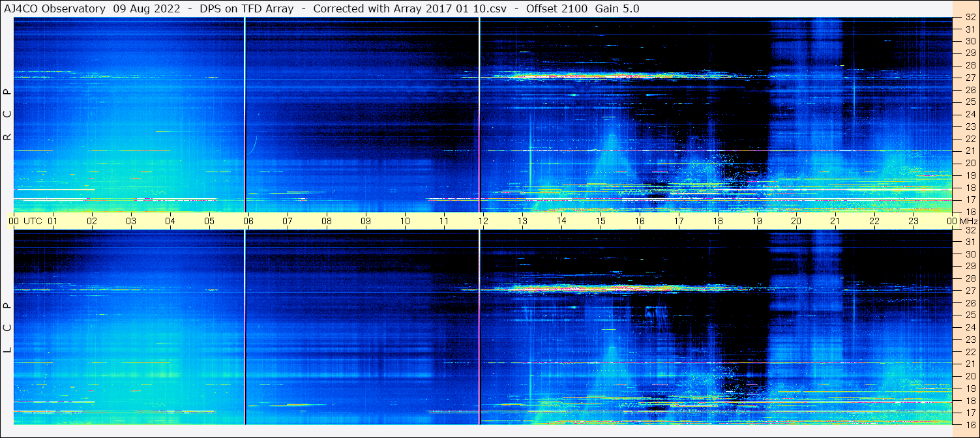Click the 18 hour tick on UTC axis
The width and height of the screenshot is (980, 438).
718,221
